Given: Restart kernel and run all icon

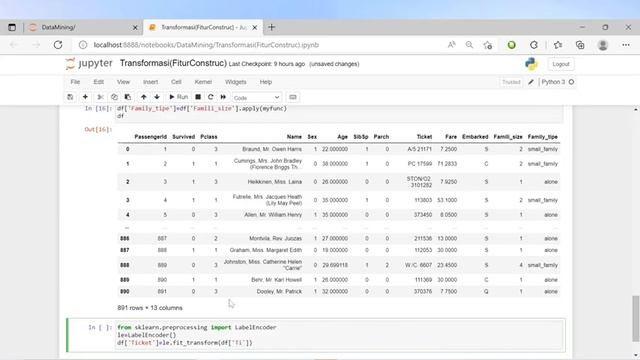Looking at the screenshot, I should pyautogui.click(x=223, y=97).
